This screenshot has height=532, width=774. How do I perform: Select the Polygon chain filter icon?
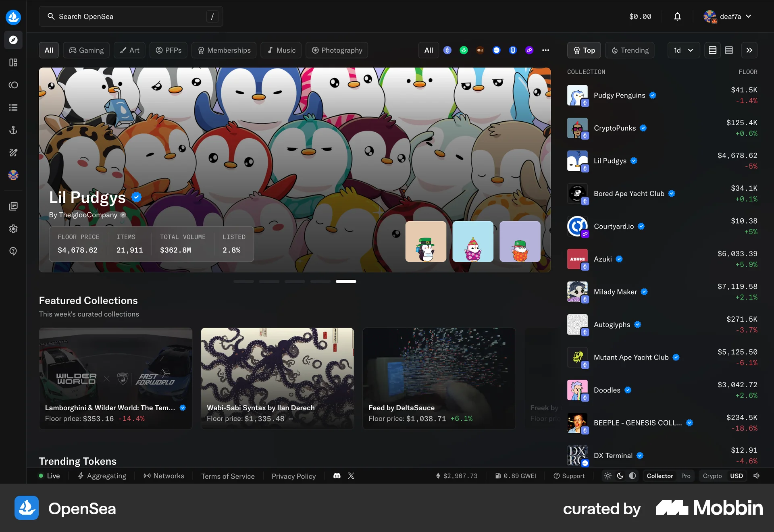click(529, 50)
